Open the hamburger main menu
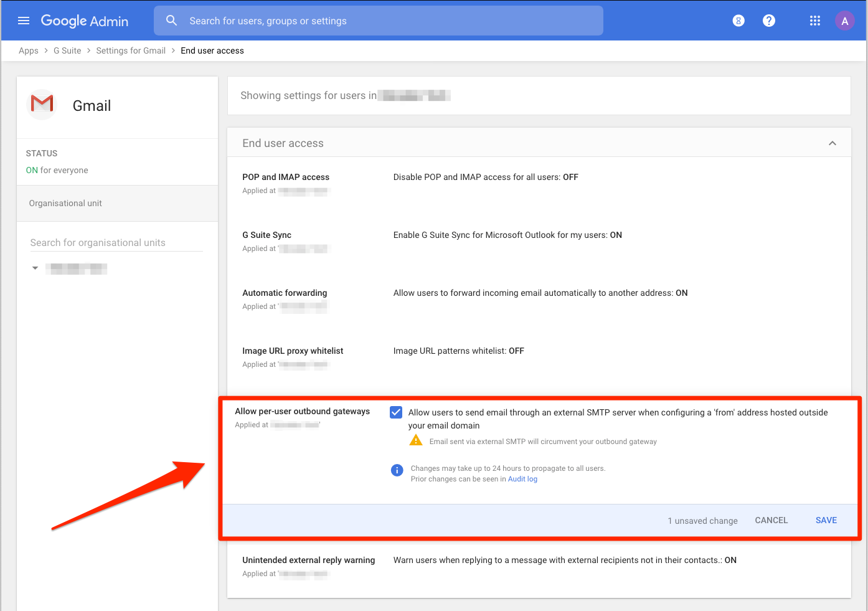 point(24,21)
